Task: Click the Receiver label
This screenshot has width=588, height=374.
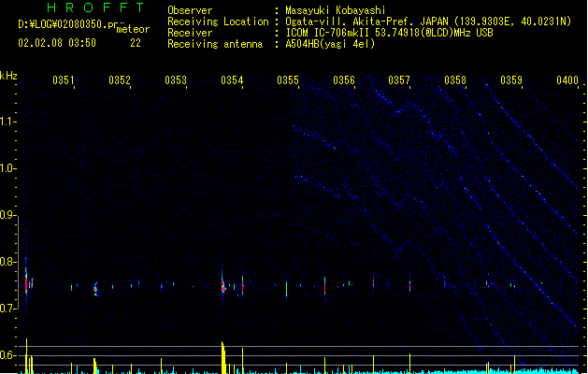Action: [x=190, y=33]
